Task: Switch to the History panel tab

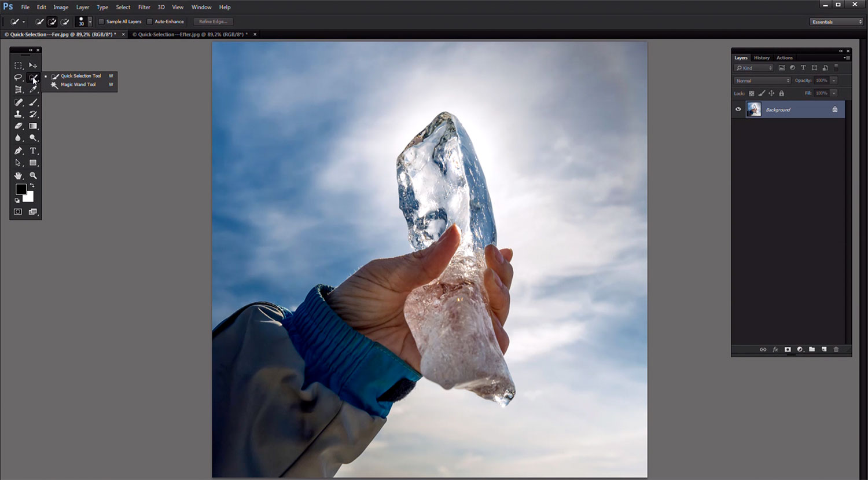Action: click(x=762, y=58)
